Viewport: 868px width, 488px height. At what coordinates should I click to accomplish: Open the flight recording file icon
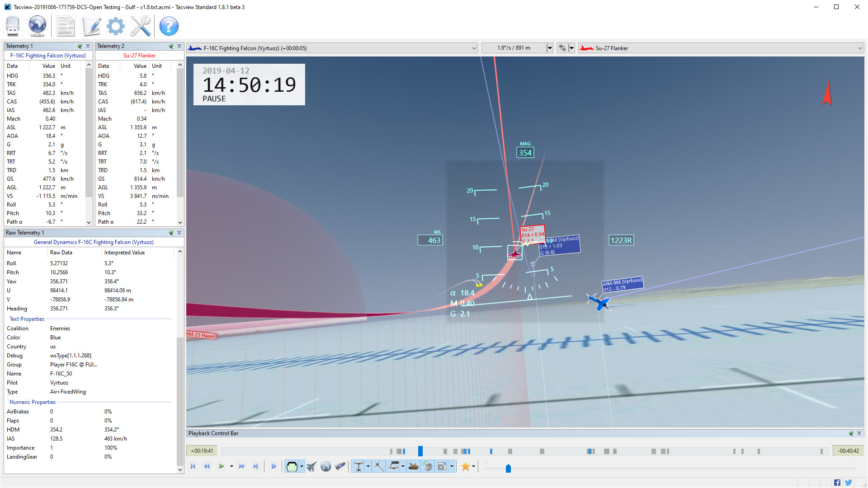[x=12, y=26]
